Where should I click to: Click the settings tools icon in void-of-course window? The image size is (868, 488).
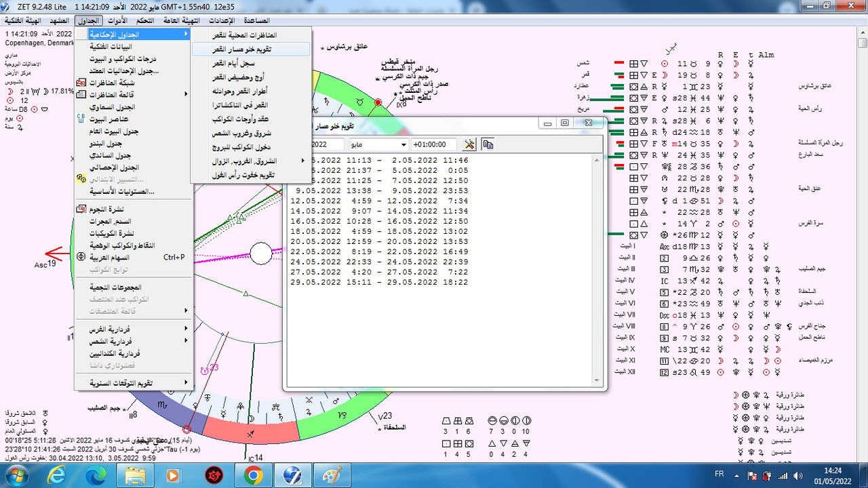pyautogui.click(x=469, y=144)
